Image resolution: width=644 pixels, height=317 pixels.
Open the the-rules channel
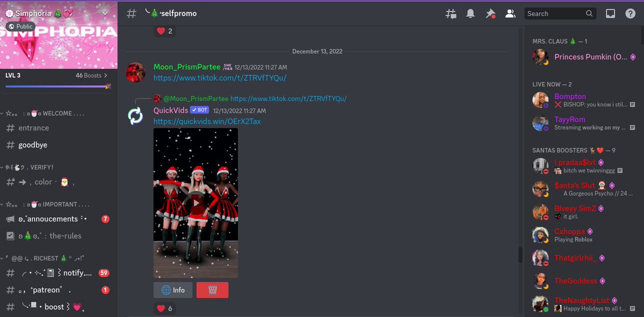coord(59,236)
